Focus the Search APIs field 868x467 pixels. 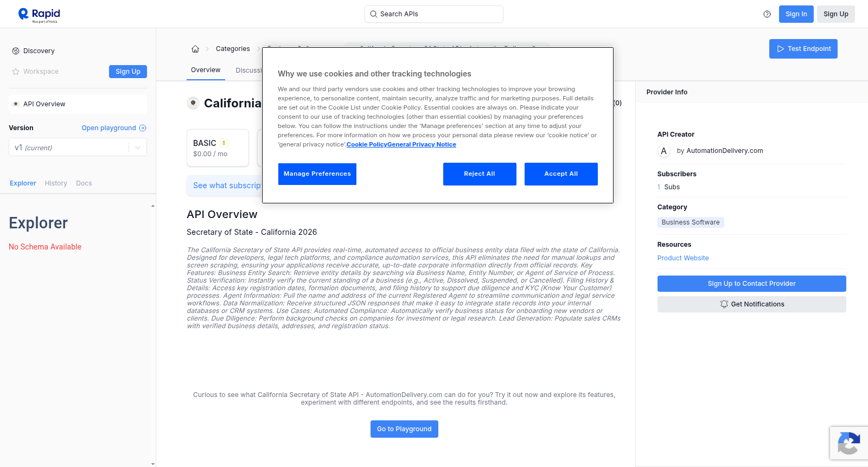tap(433, 14)
